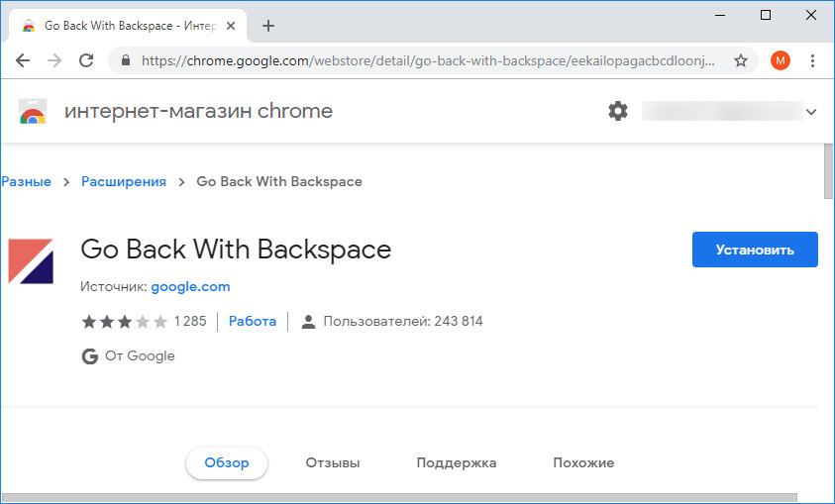
Task: Switch to the Поддержка tab
Action: pyautogui.click(x=457, y=462)
